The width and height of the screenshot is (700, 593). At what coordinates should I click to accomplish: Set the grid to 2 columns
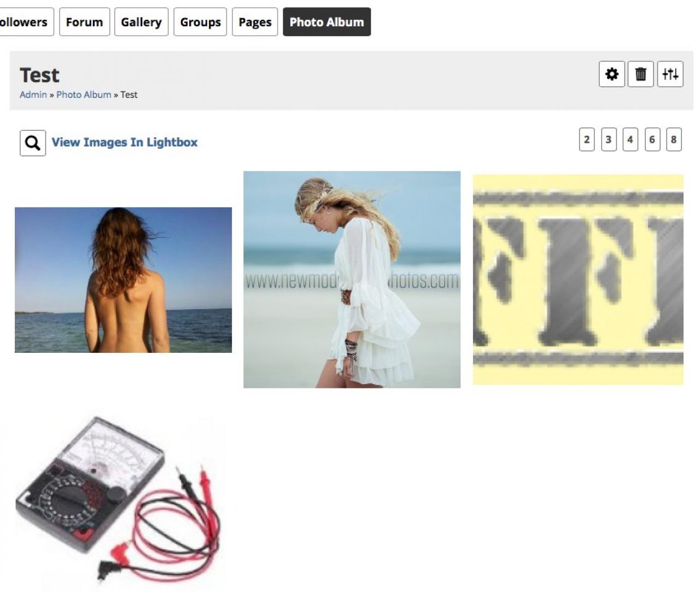(x=587, y=139)
